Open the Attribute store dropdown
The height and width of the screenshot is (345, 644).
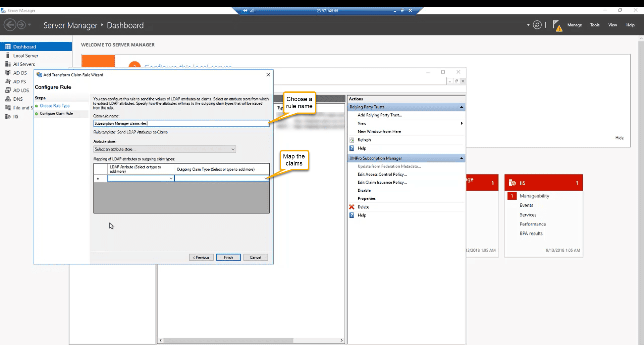[233, 149]
